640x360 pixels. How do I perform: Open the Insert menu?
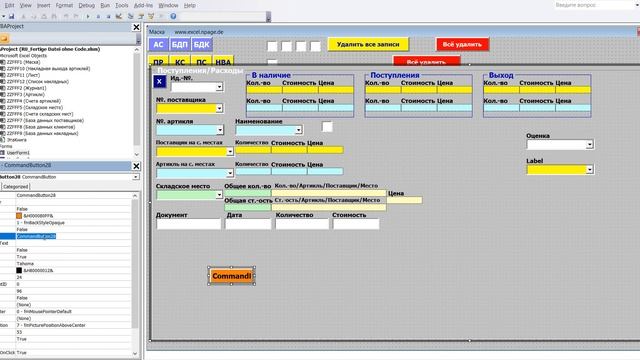click(44, 5)
